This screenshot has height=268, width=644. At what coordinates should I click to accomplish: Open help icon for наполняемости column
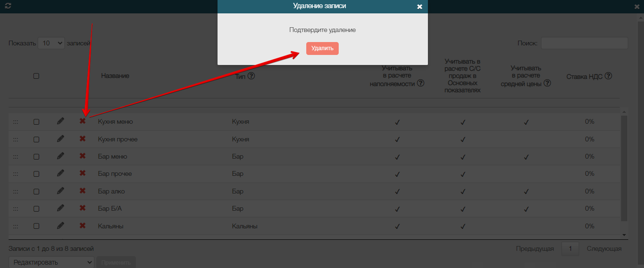(x=421, y=83)
